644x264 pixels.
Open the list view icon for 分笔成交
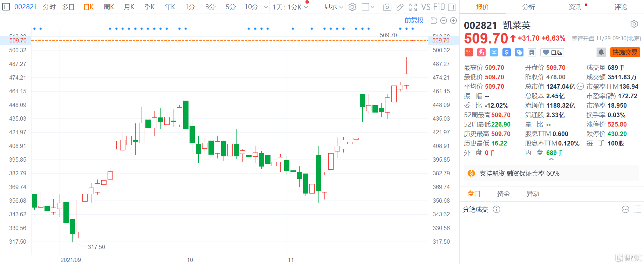[638, 209]
